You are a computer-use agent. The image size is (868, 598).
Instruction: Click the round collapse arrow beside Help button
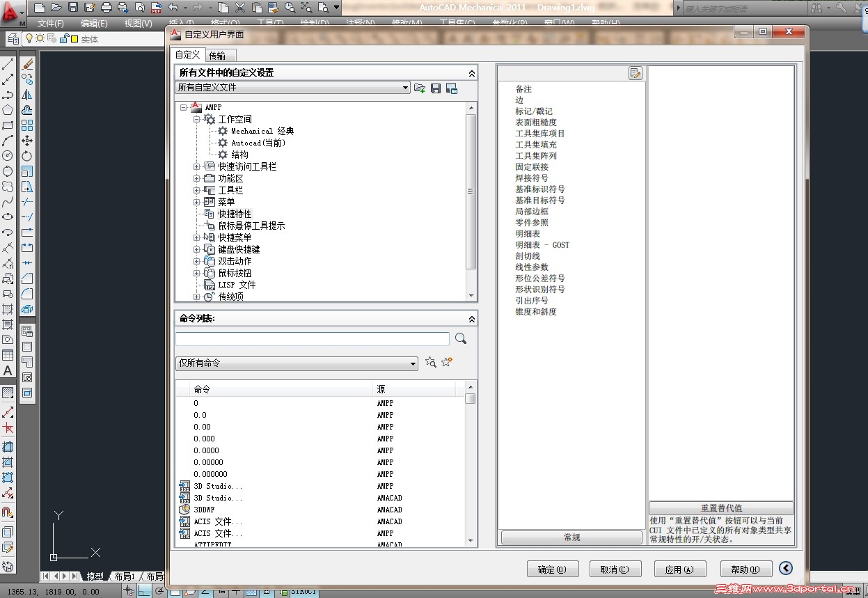(787, 568)
